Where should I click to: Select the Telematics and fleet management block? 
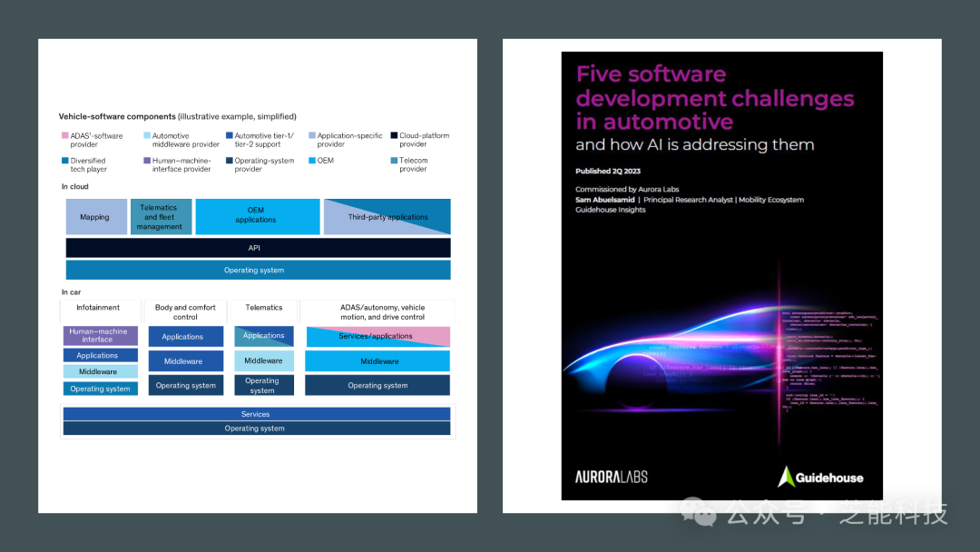(x=161, y=217)
